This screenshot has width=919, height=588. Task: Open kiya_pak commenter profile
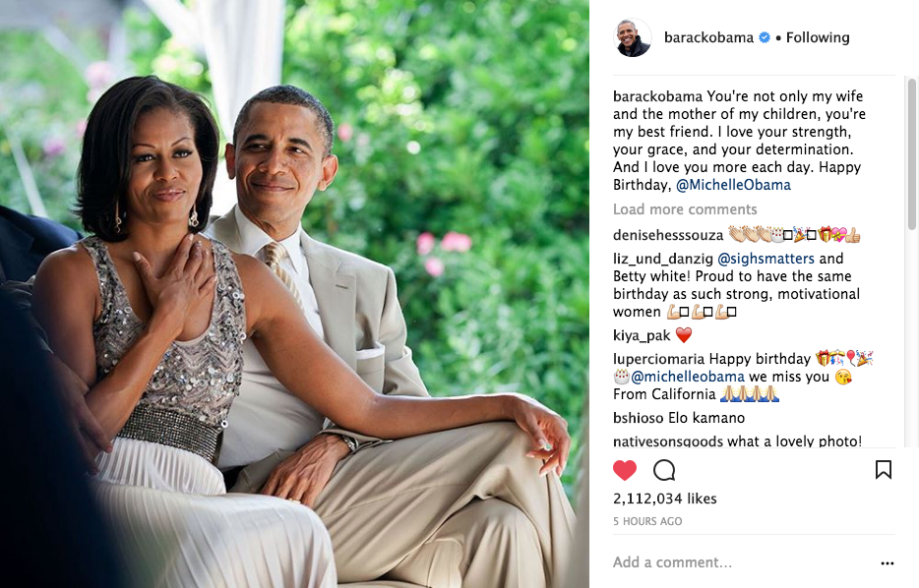tap(642, 335)
